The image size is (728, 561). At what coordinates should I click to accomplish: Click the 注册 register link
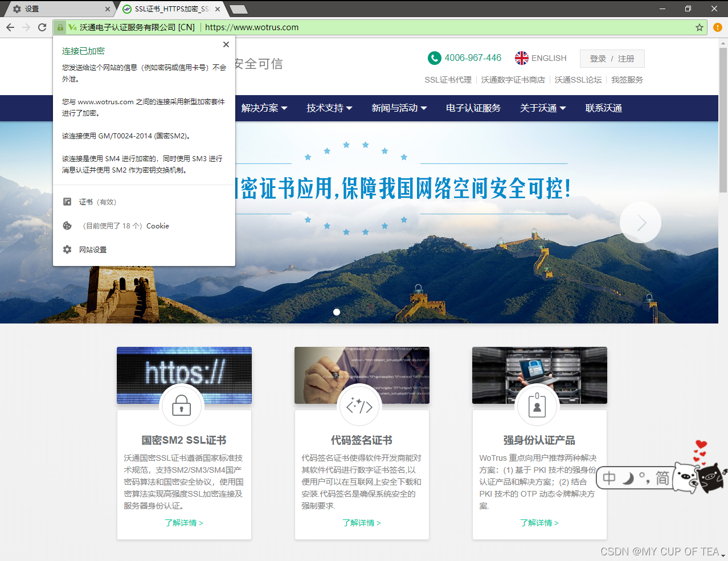pos(626,59)
